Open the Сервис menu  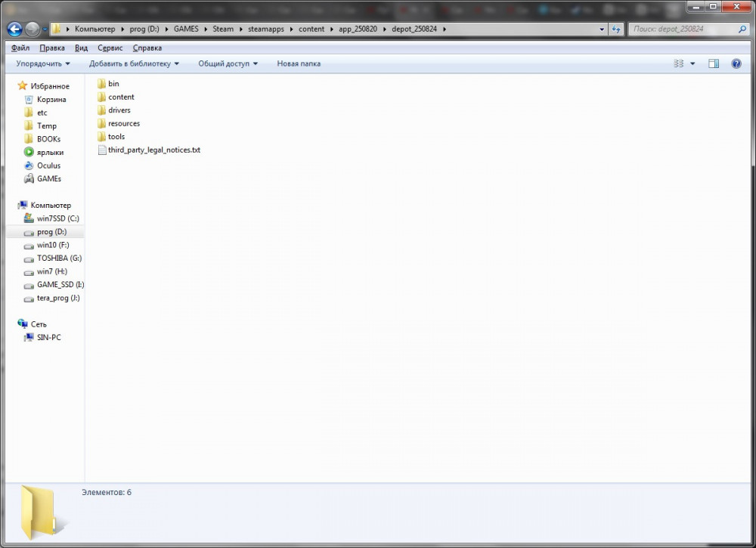(110, 48)
